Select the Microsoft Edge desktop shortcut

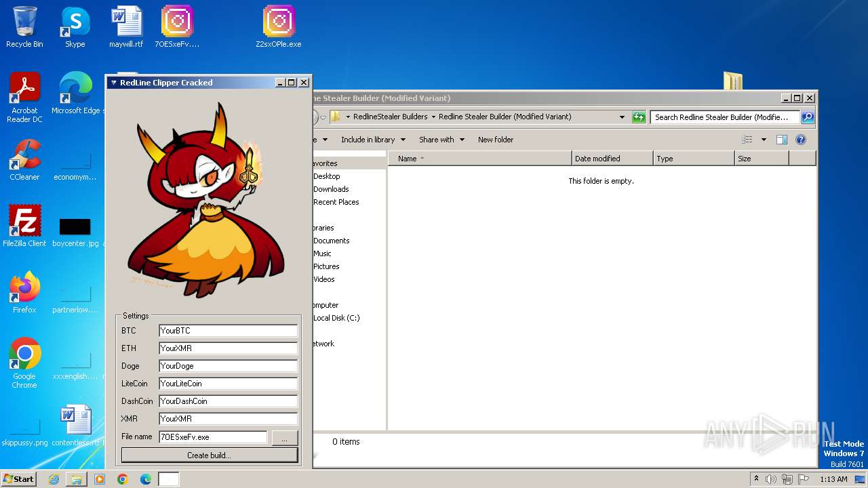[x=76, y=94]
